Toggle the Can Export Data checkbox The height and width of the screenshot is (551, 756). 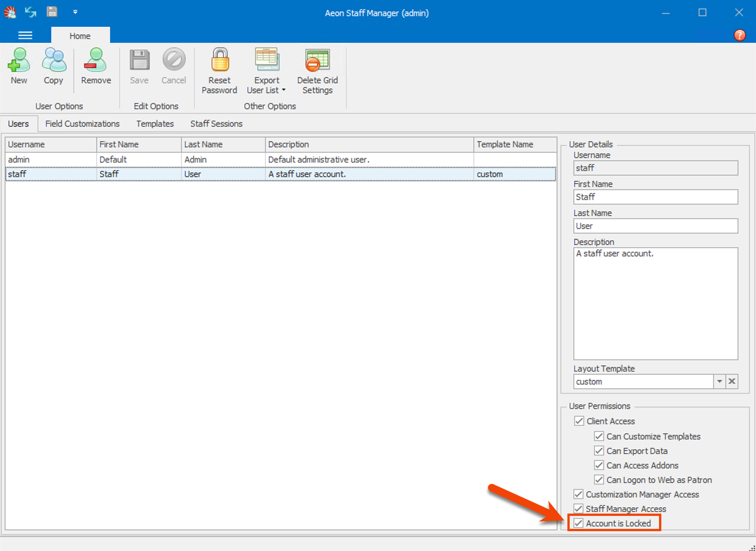[x=599, y=451]
